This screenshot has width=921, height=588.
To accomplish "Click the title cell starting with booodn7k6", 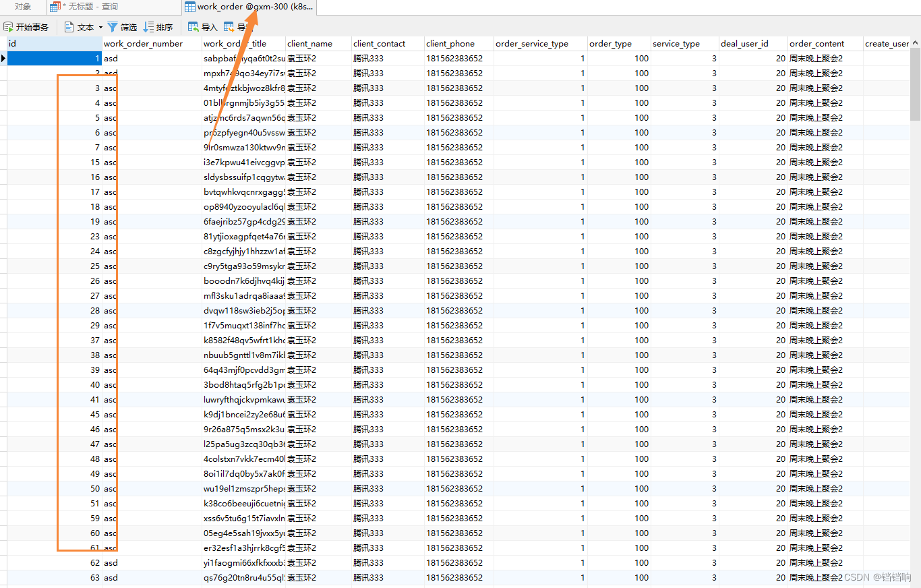I will (243, 281).
